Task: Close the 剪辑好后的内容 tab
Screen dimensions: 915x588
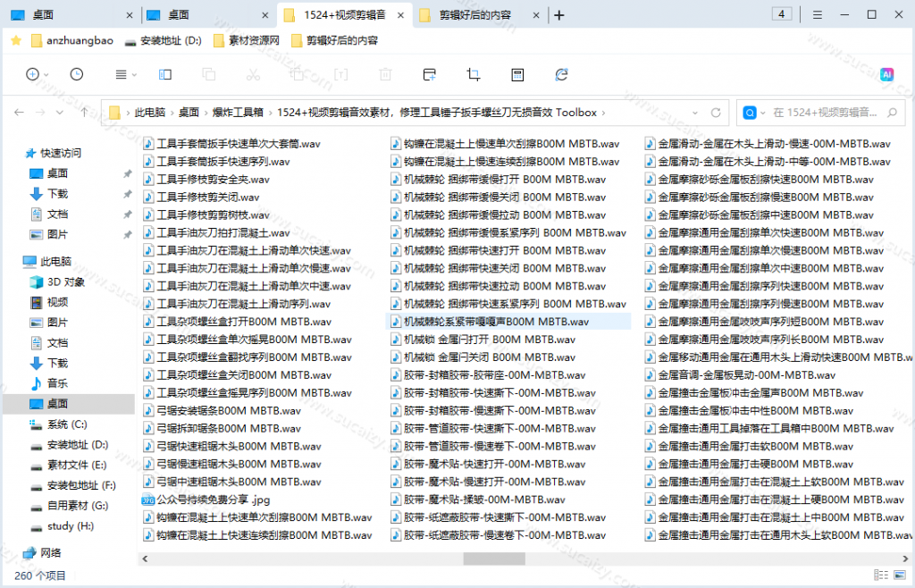Action: tap(536, 15)
